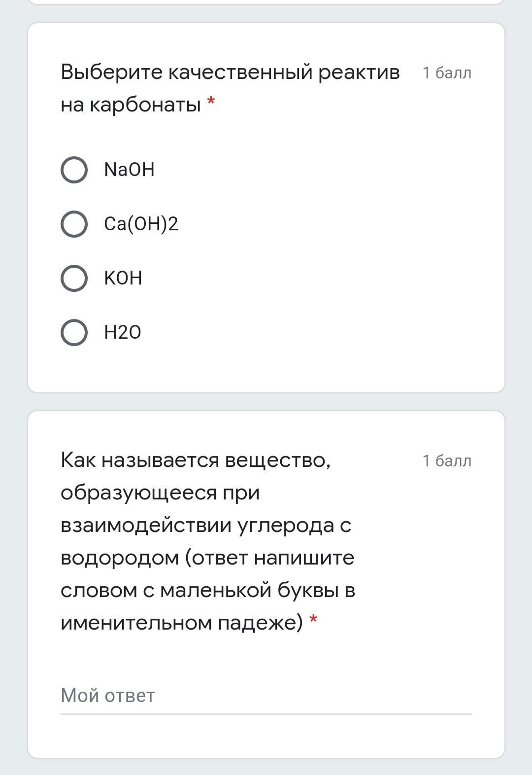Screen dimensions: 532x775
Task: Click the red asterisk after 'на карбонаты'
Action: [211, 103]
